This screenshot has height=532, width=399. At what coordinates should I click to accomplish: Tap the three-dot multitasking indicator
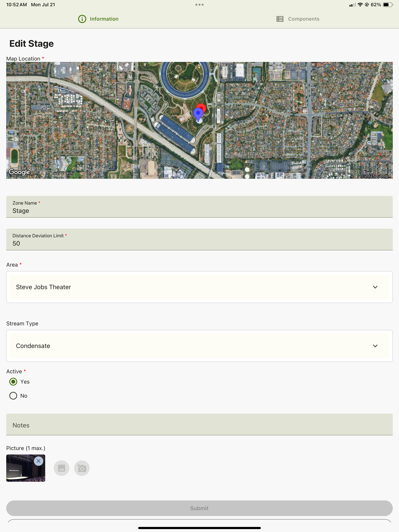coord(199,4)
